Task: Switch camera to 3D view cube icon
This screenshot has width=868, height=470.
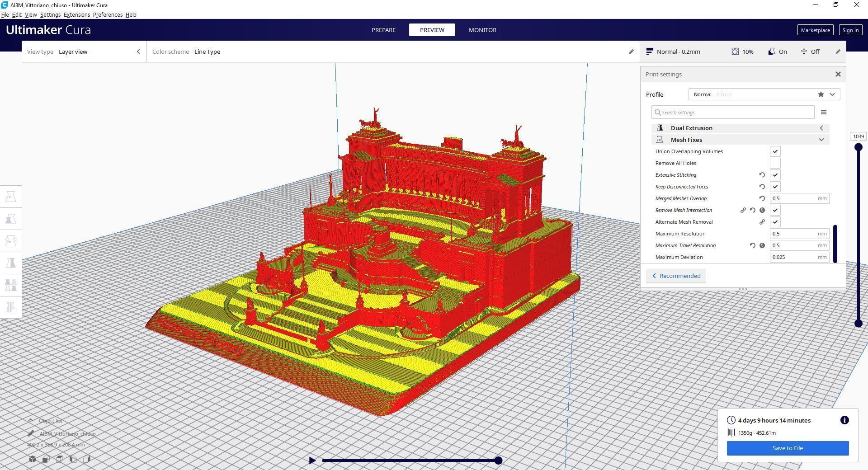Action: click(33, 459)
